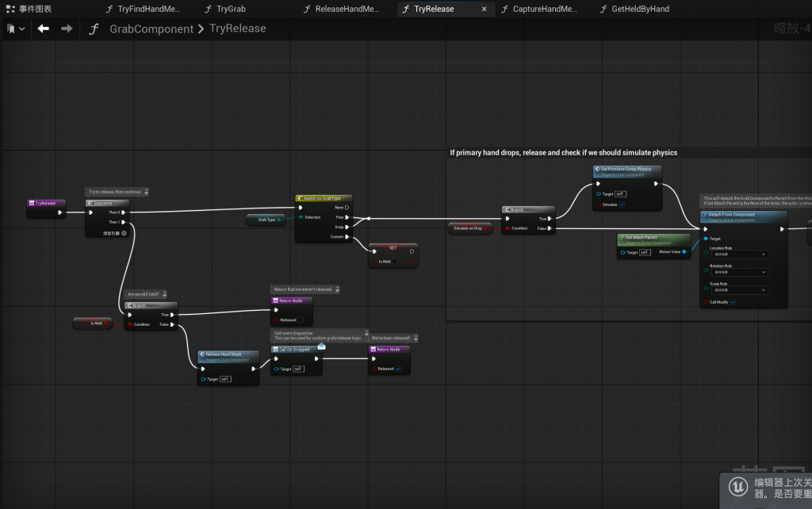Click the navigate forward arrow

[x=67, y=29]
